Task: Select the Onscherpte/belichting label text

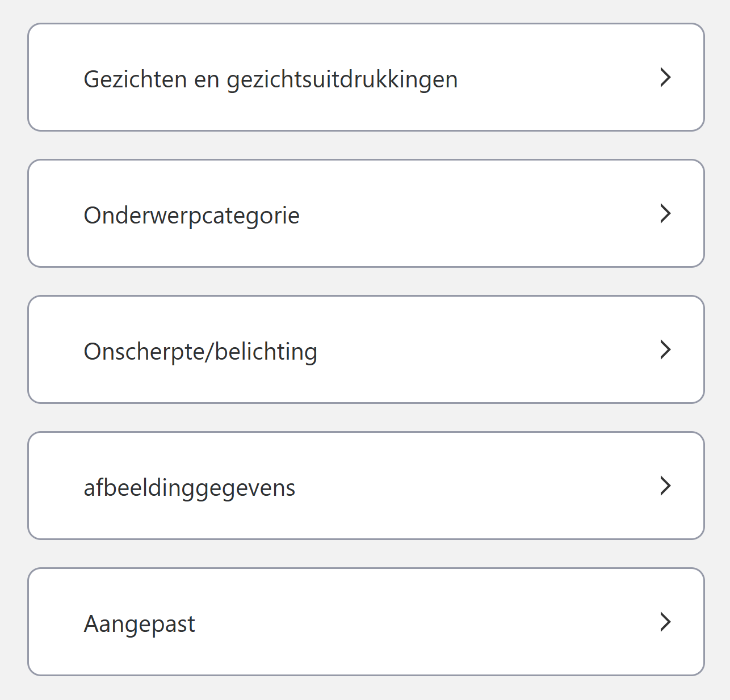Action: click(x=200, y=351)
